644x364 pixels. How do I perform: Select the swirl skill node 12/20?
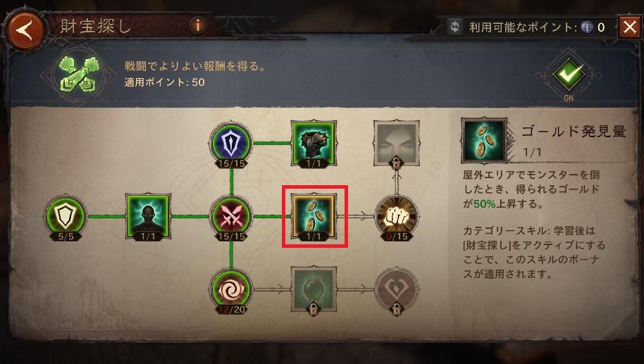[231, 290]
